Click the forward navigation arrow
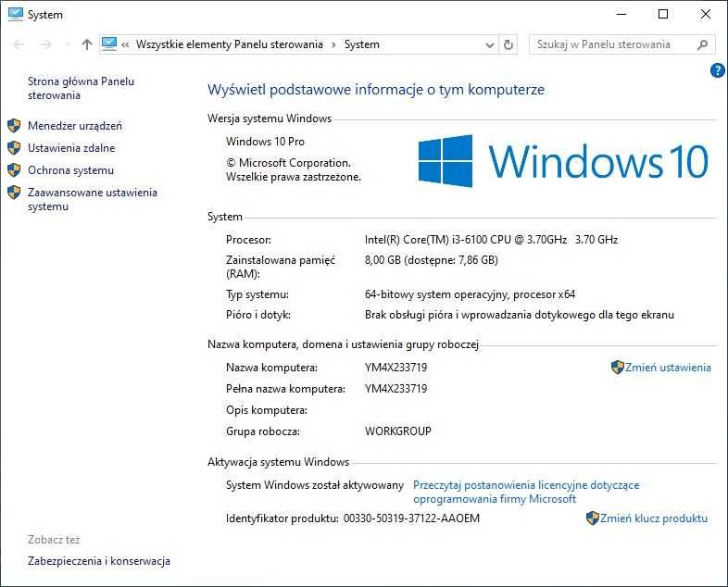 tap(45, 44)
